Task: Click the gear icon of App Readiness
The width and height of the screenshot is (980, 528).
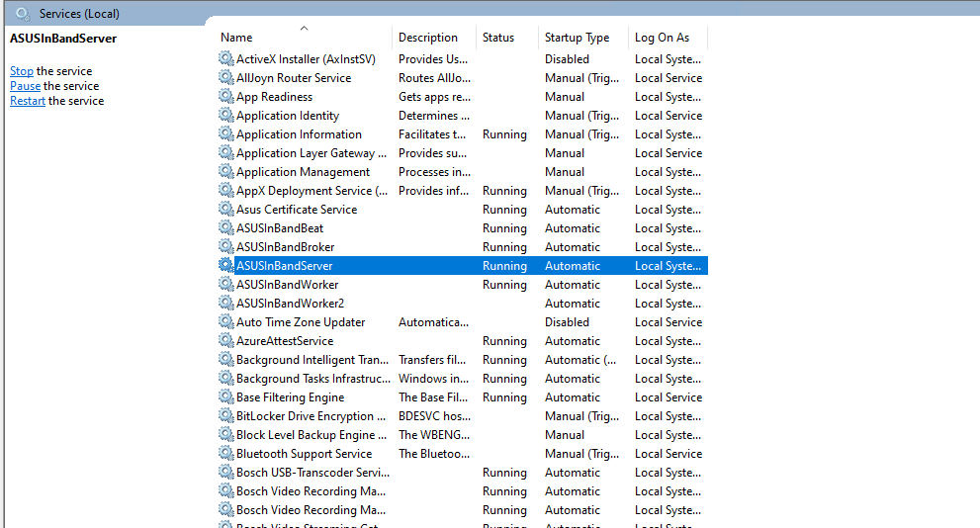Action: [x=225, y=96]
